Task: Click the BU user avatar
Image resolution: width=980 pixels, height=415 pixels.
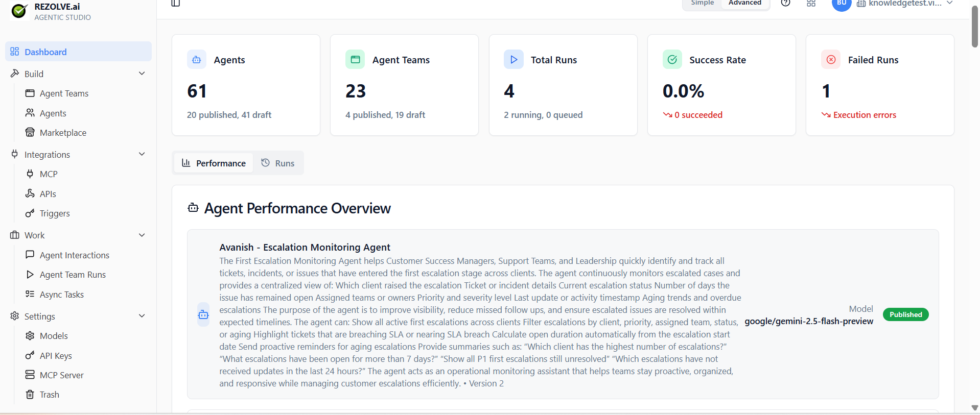Action: 842,4
